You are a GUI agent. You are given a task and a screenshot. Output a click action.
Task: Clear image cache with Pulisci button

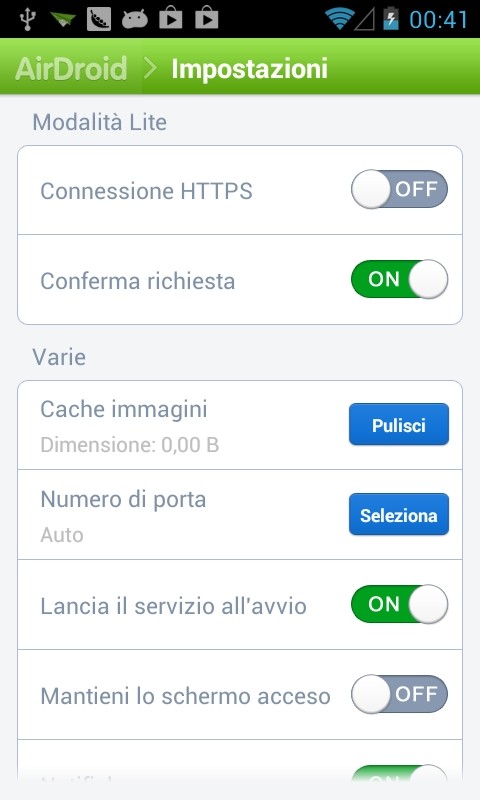tap(399, 424)
